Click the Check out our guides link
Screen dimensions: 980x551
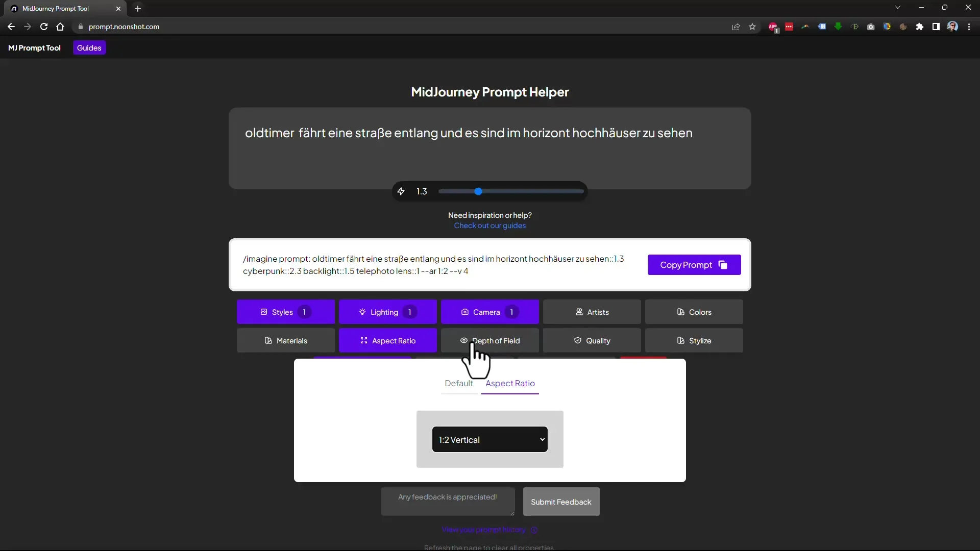(x=491, y=226)
